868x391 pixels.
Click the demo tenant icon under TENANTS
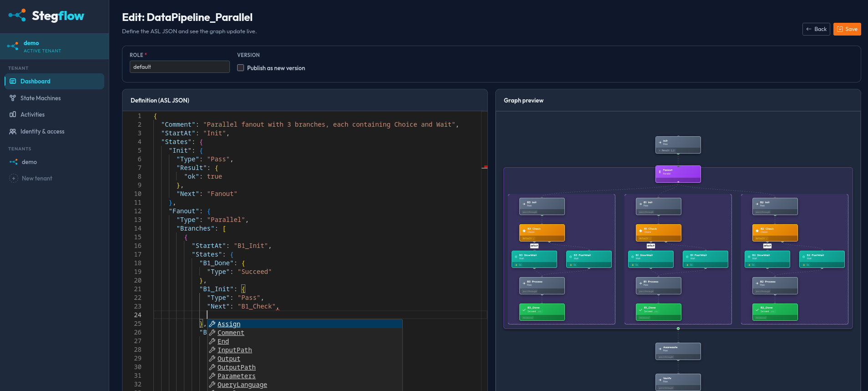(x=14, y=162)
